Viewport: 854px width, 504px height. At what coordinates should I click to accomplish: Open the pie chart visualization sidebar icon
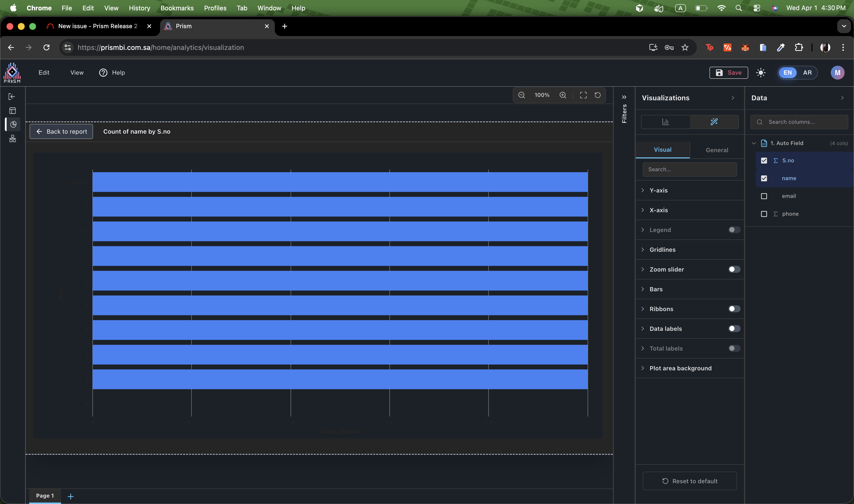13,125
